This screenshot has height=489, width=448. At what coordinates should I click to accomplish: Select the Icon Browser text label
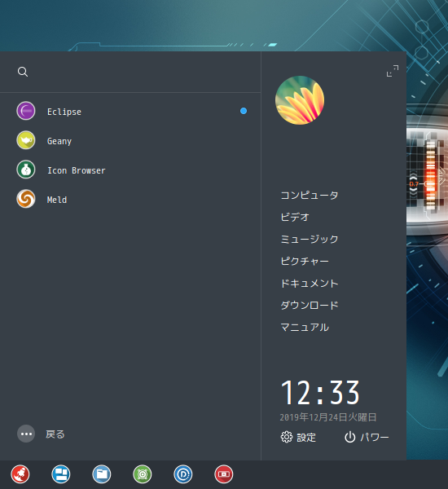tap(77, 170)
